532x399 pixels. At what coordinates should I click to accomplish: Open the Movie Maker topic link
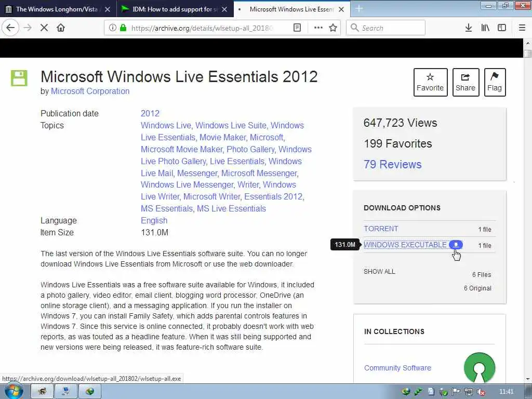click(x=222, y=137)
